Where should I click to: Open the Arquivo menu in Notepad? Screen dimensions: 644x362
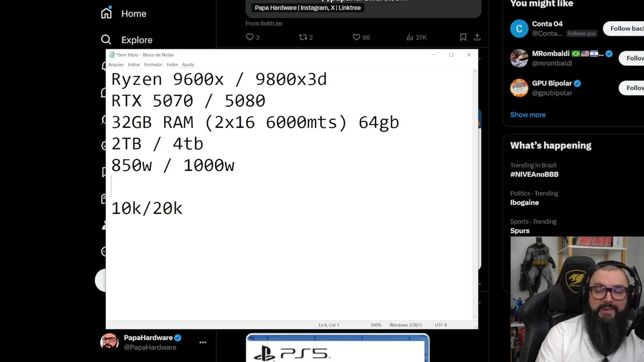116,64
